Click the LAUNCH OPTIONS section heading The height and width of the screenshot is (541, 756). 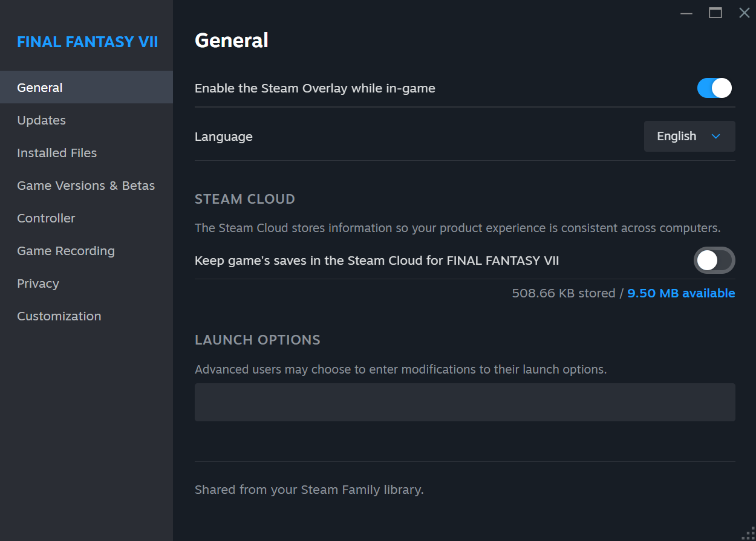click(258, 340)
